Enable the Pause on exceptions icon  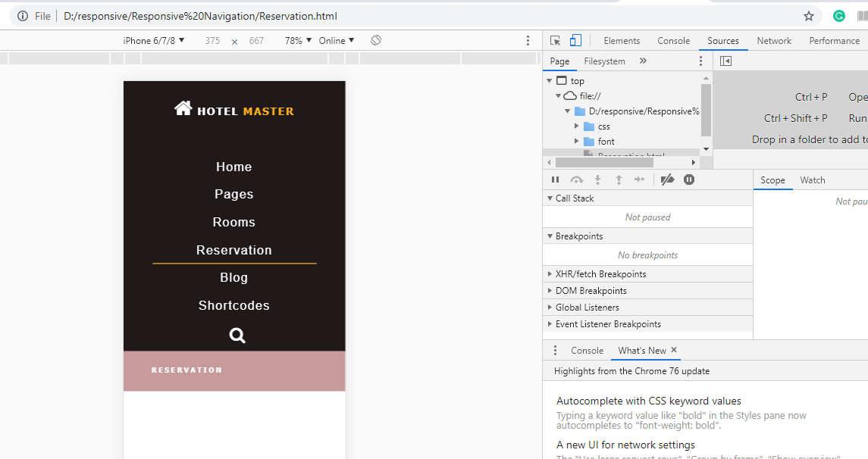point(688,180)
